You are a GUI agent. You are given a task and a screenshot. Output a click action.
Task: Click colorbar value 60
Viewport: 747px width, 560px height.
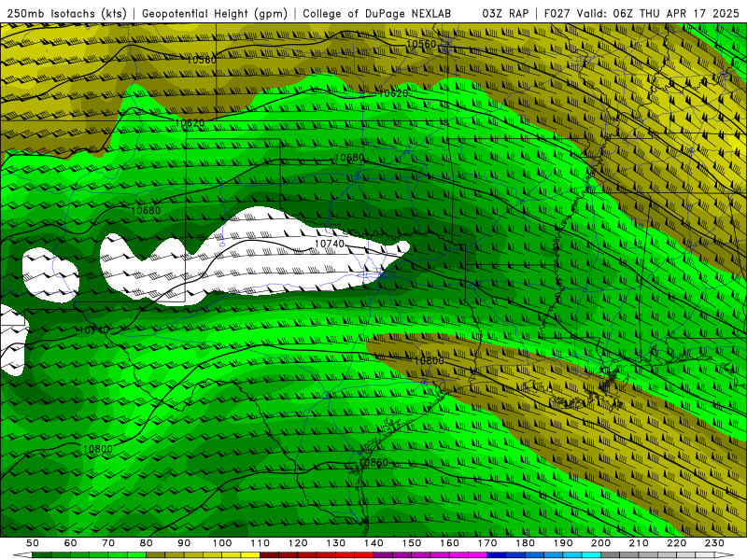click(x=70, y=543)
